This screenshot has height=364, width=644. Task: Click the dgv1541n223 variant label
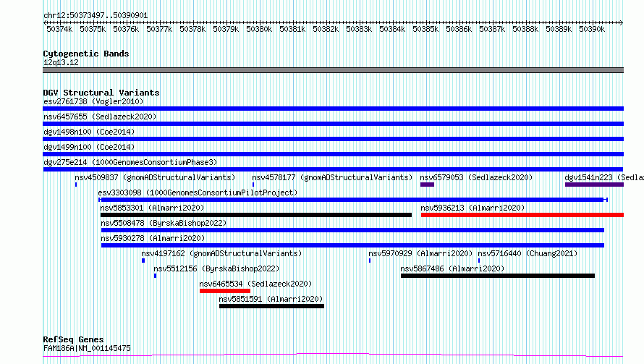604,177
